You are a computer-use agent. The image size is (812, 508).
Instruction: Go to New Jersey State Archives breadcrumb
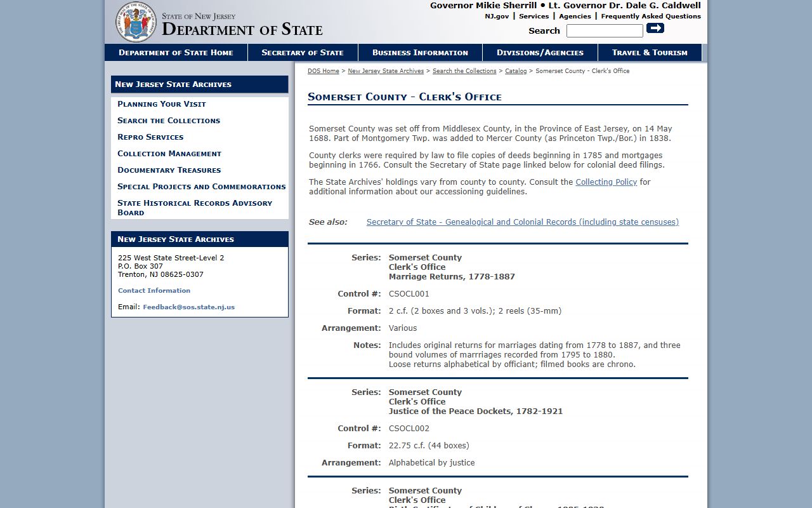click(x=386, y=71)
